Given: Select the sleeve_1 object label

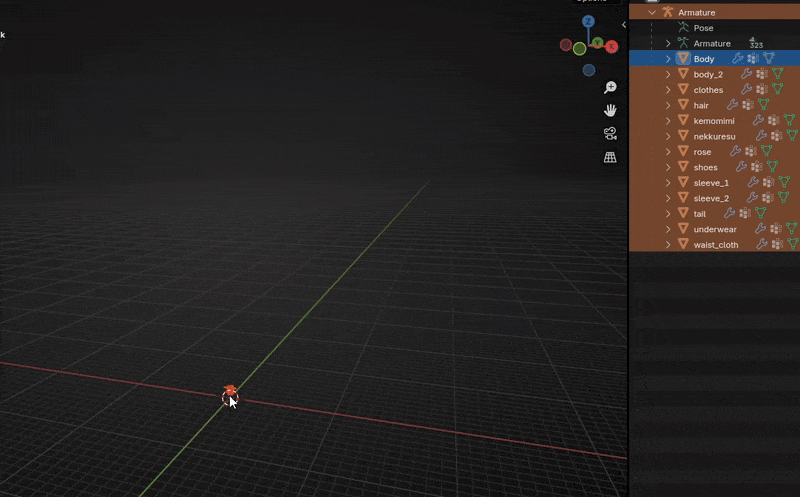Looking at the screenshot, I should point(711,183).
